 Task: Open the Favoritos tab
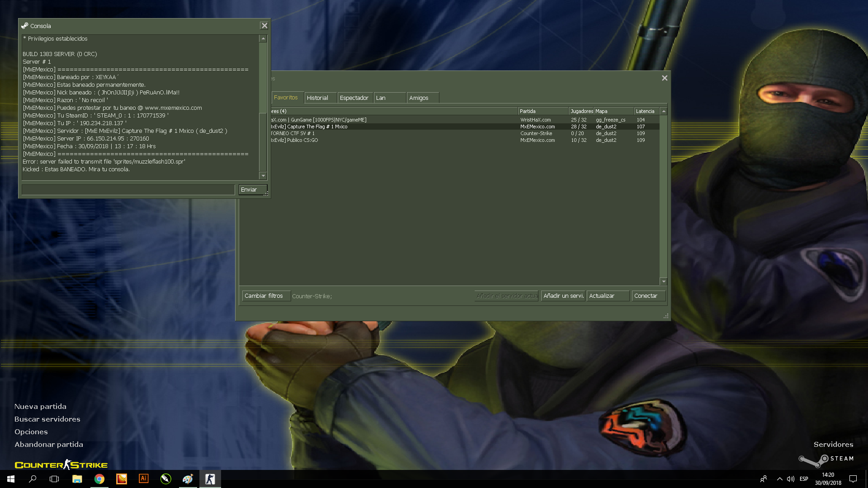[x=287, y=98]
